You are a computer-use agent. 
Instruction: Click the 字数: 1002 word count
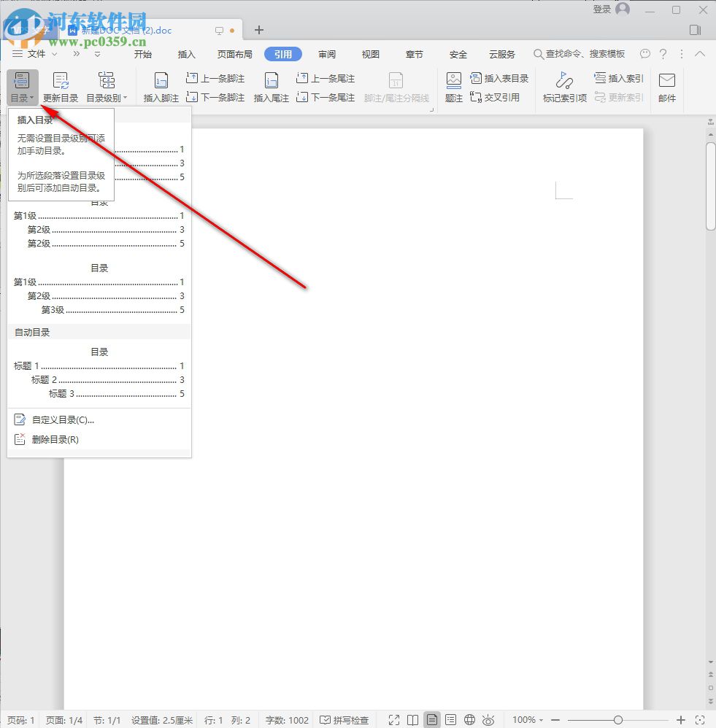coord(287,720)
